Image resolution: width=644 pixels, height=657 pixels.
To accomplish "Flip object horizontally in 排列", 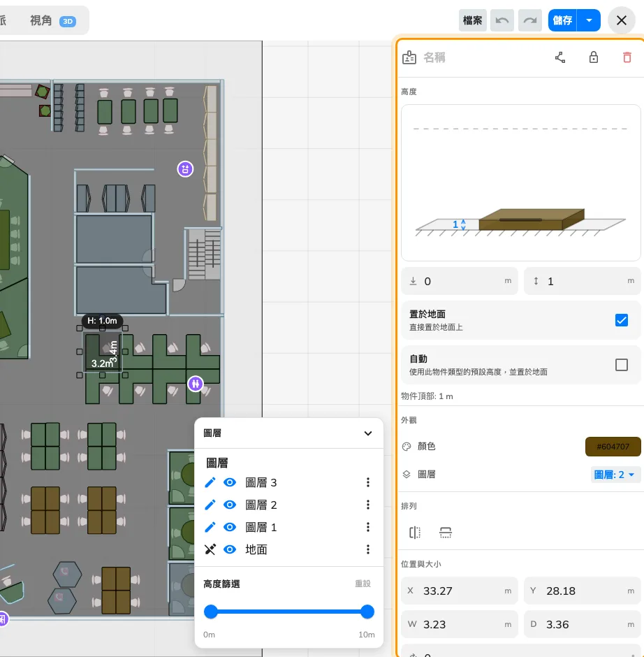I will (x=414, y=532).
